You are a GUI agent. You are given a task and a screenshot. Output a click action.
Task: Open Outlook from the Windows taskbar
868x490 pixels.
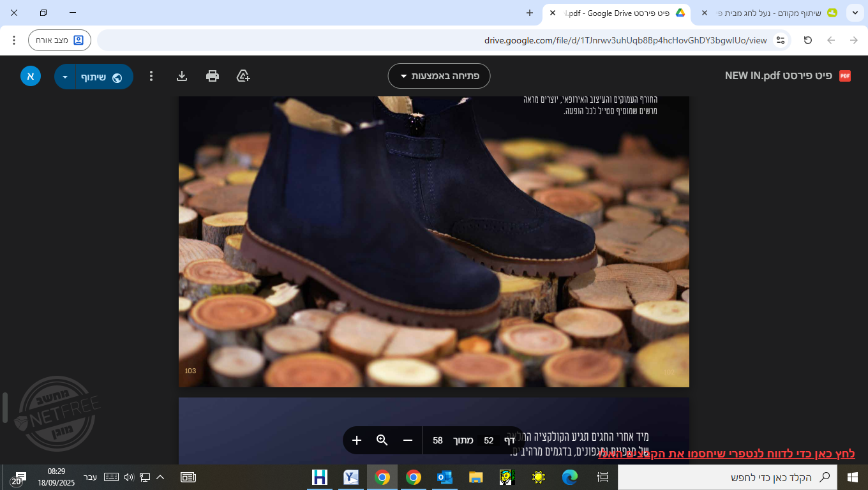[445, 477]
